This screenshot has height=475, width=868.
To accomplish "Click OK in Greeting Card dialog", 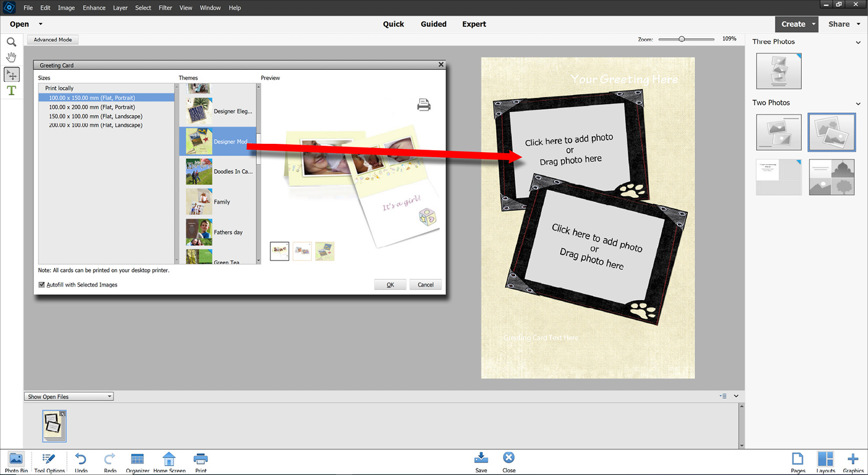I will pos(390,284).
